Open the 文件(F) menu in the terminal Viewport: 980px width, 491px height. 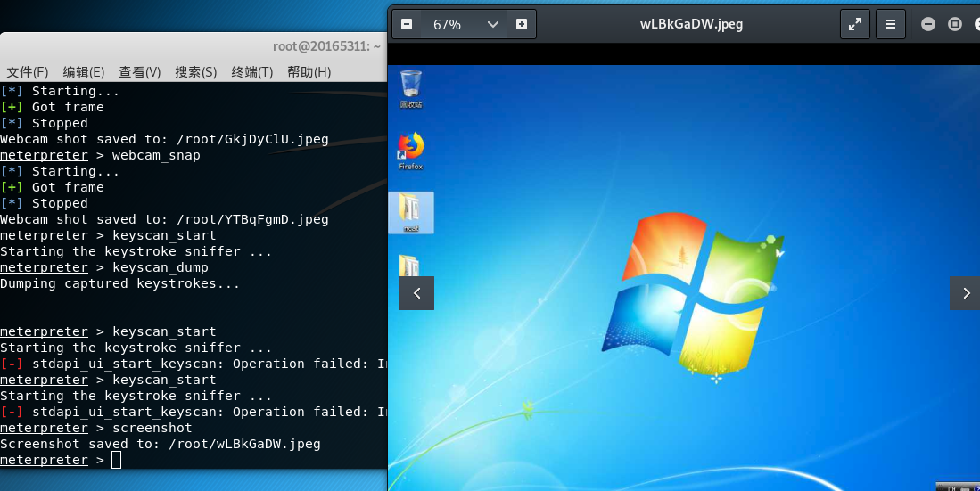coord(28,72)
